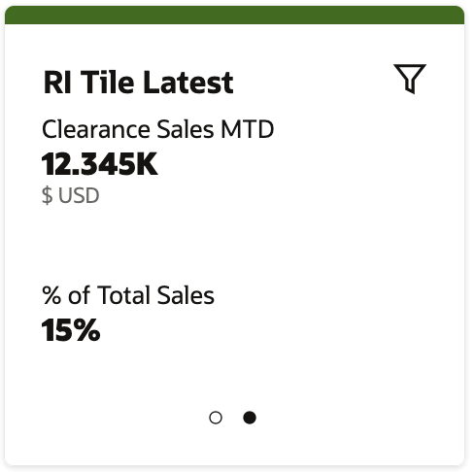This screenshot has width=476, height=472.
Task: Go to the first tile page dot
Action: pyautogui.click(x=216, y=418)
